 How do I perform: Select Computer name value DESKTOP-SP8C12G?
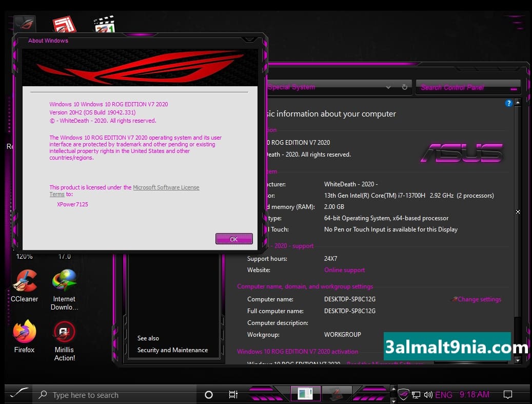(349, 299)
